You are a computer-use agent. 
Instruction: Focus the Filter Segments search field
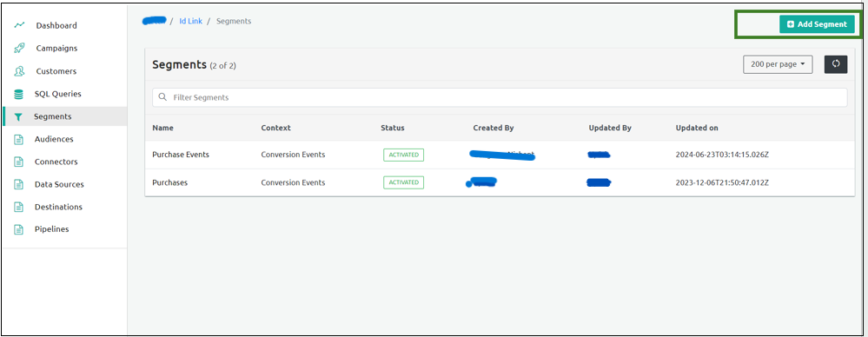coord(500,97)
